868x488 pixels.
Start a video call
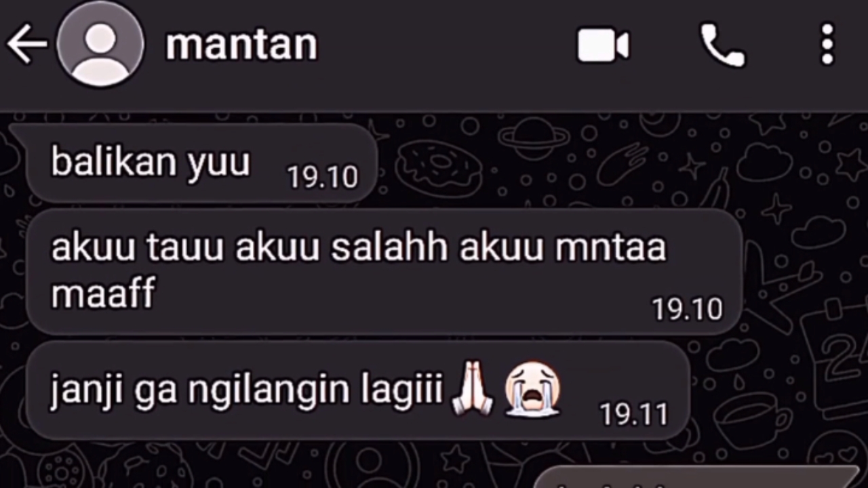(x=603, y=45)
